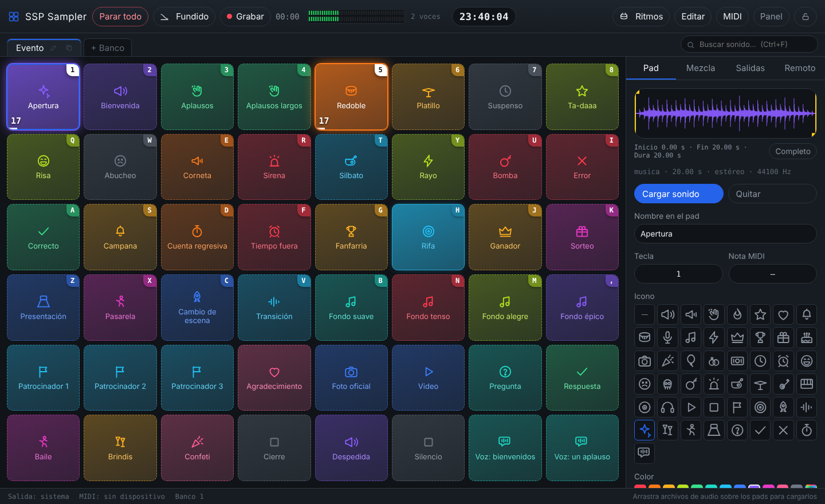Click the Nota MIDI assignment field
Image resolution: width=825 pixels, height=504 pixels.
pos(772,274)
